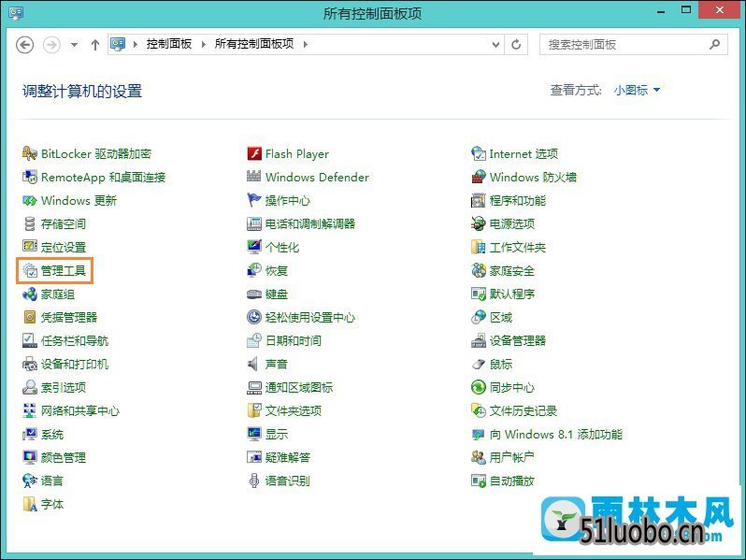Open the 家庭安全 icon
Image resolution: width=746 pixels, height=560 pixels.
point(478,271)
